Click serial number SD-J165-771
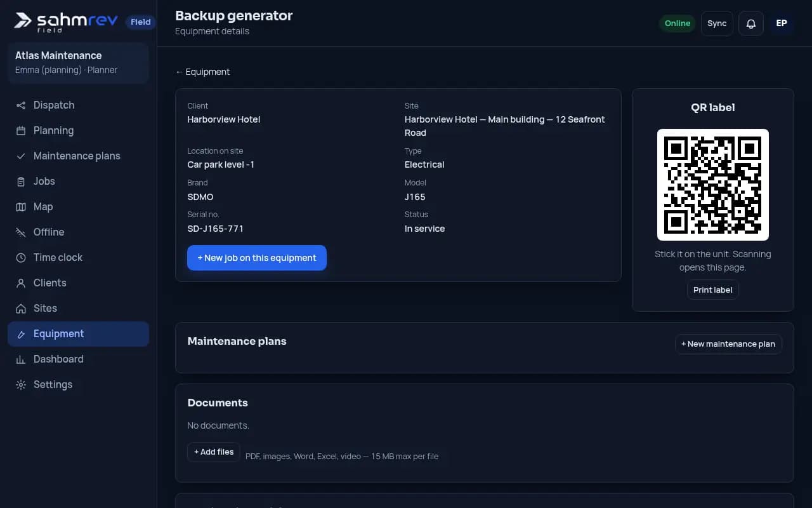This screenshot has height=508, width=812. point(216,229)
